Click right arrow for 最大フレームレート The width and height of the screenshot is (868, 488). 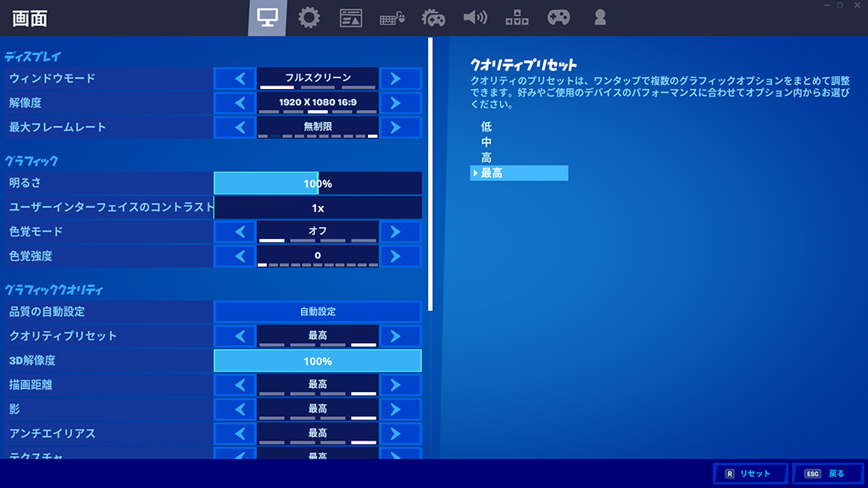point(400,127)
